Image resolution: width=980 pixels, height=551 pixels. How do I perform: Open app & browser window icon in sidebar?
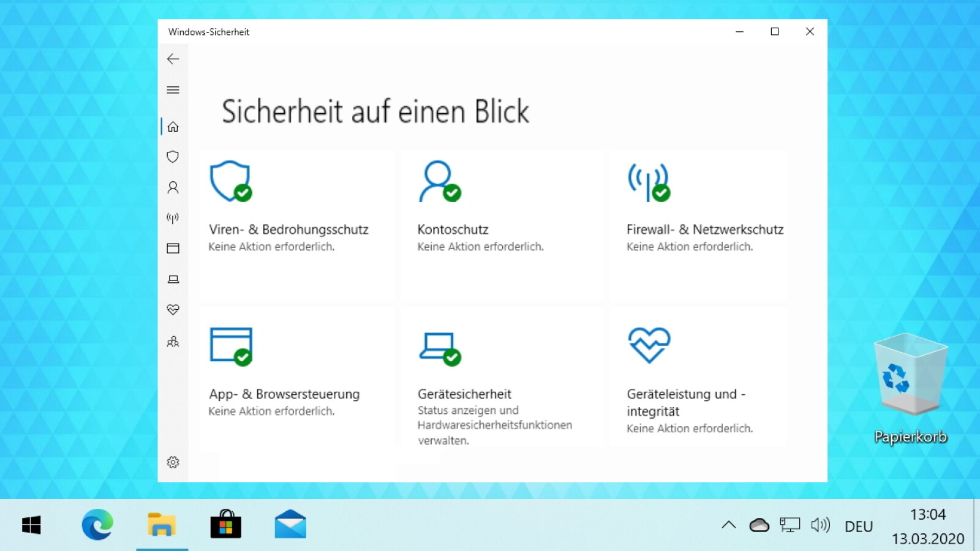coord(173,248)
